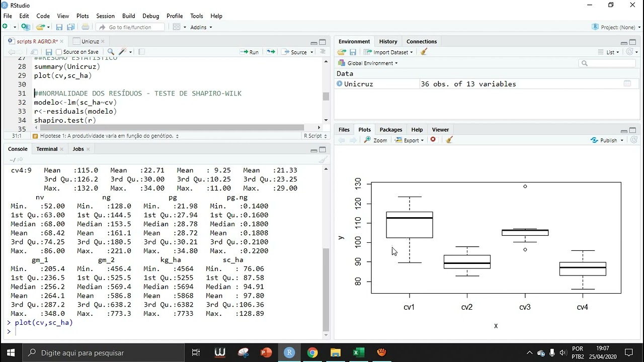Toggle the Source on Save checkbox

59,52
